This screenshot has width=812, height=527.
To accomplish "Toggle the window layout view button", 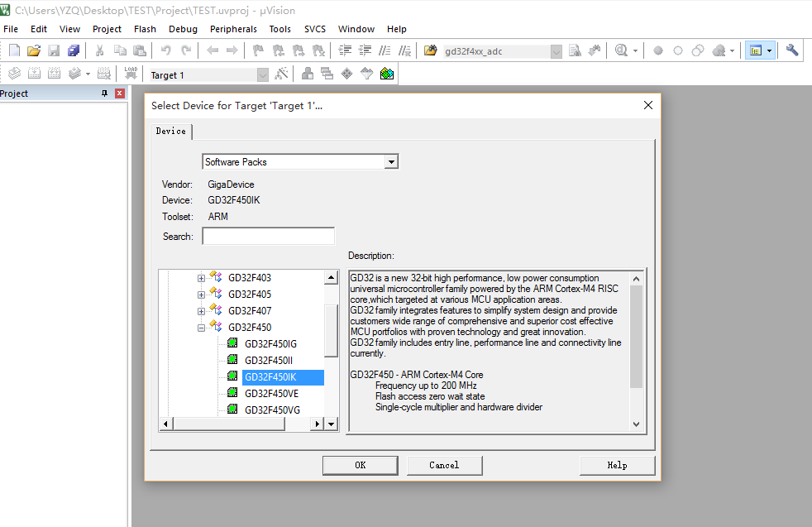I will [x=756, y=50].
